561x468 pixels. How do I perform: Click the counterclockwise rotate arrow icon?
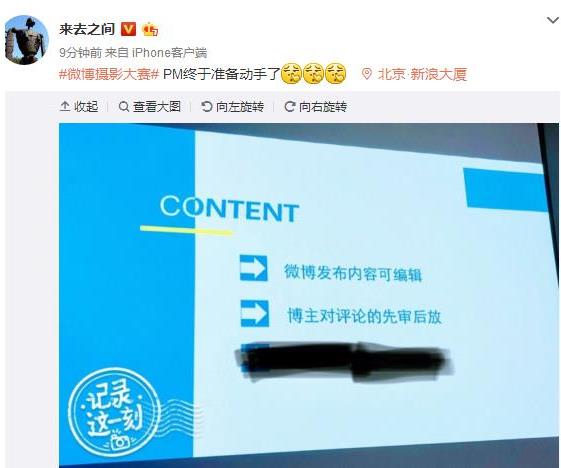click(206, 106)
